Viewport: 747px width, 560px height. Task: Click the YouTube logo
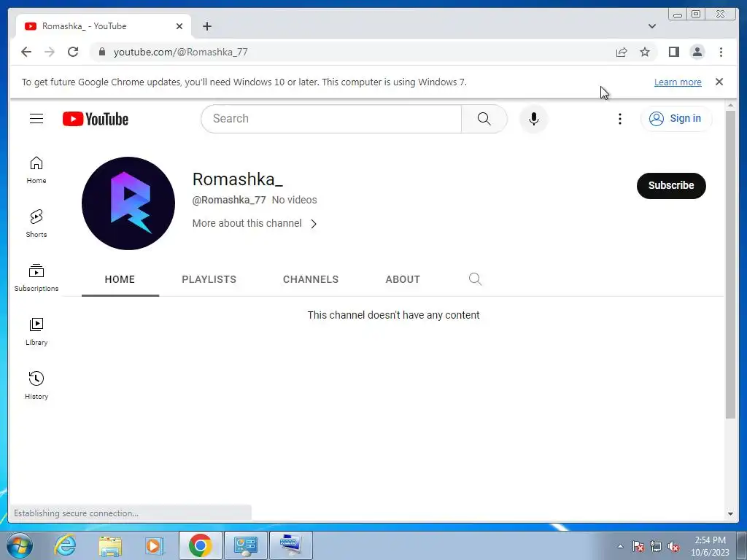96,119
